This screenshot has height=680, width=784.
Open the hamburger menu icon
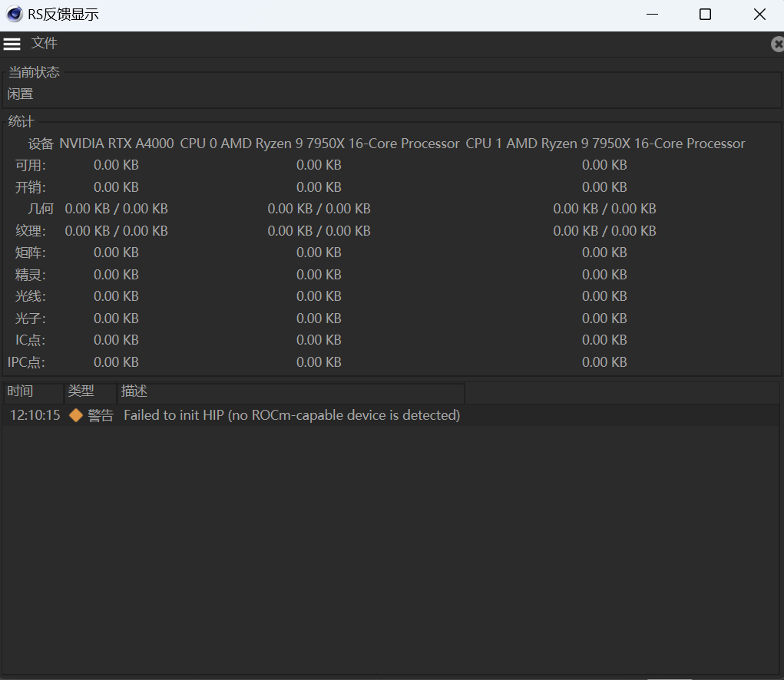[x=12, y=44]
